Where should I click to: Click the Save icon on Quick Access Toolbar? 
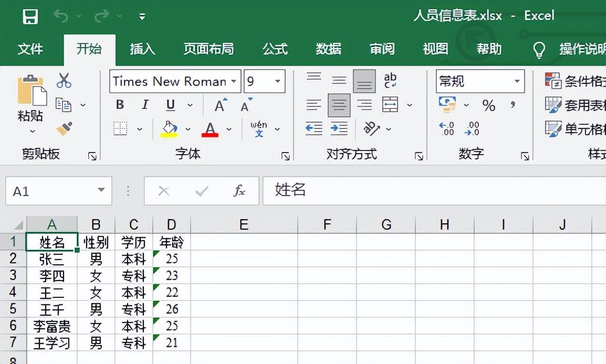click(x=30, y=15)
